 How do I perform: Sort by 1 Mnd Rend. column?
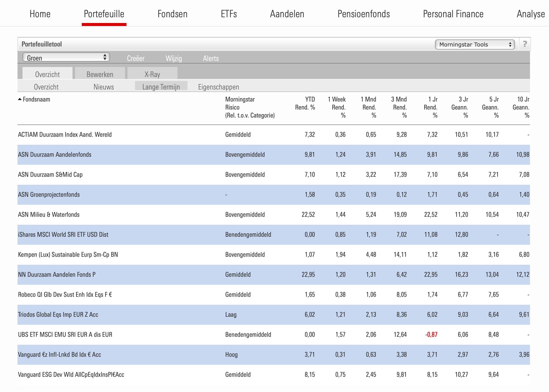(x=368, y=107)
